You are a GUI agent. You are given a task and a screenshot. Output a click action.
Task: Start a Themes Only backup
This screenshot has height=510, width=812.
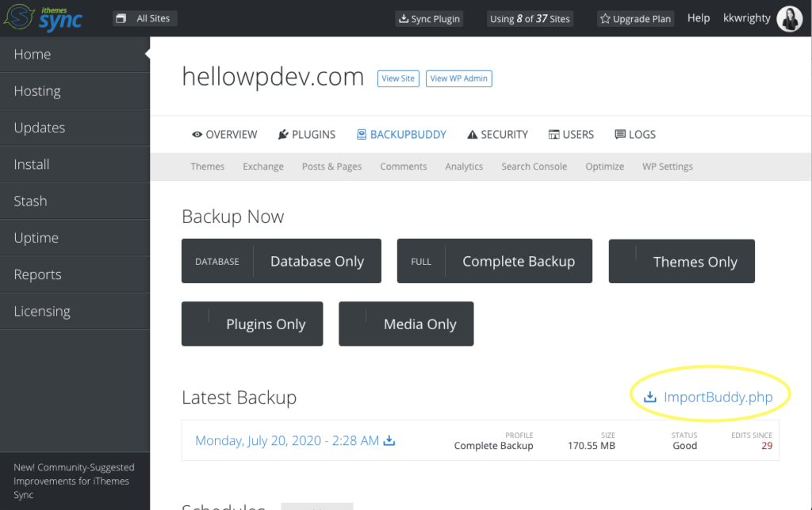coord(681,261)
